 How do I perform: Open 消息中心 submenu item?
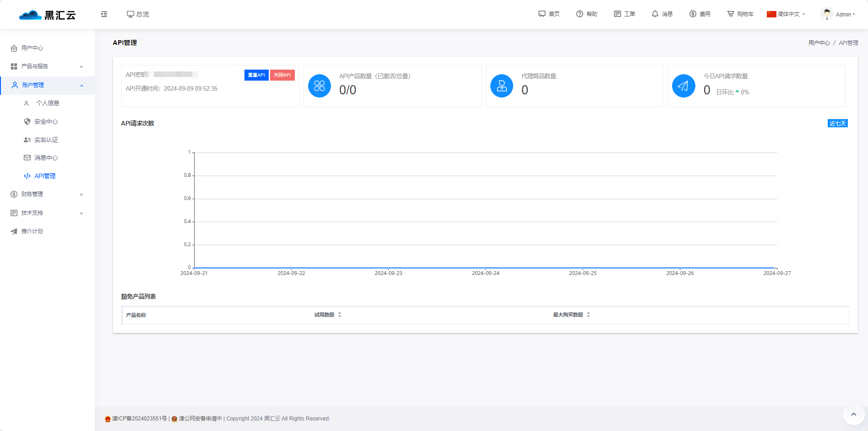[47, 158]
